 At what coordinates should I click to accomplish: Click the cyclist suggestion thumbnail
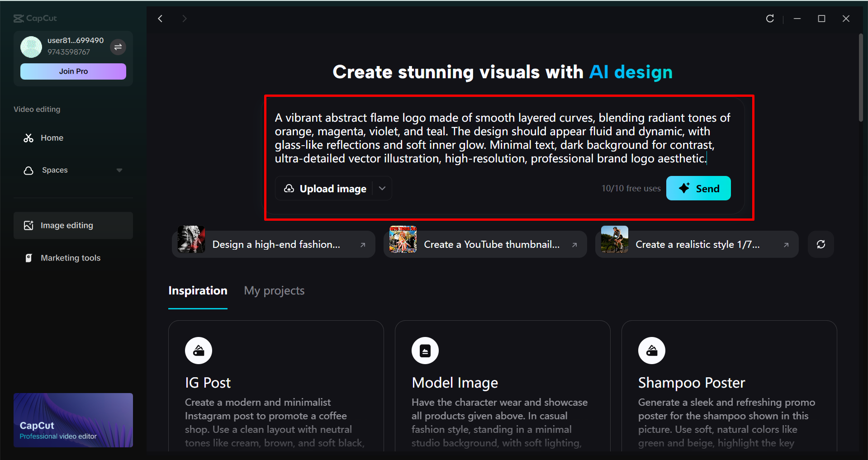(615, 239)
